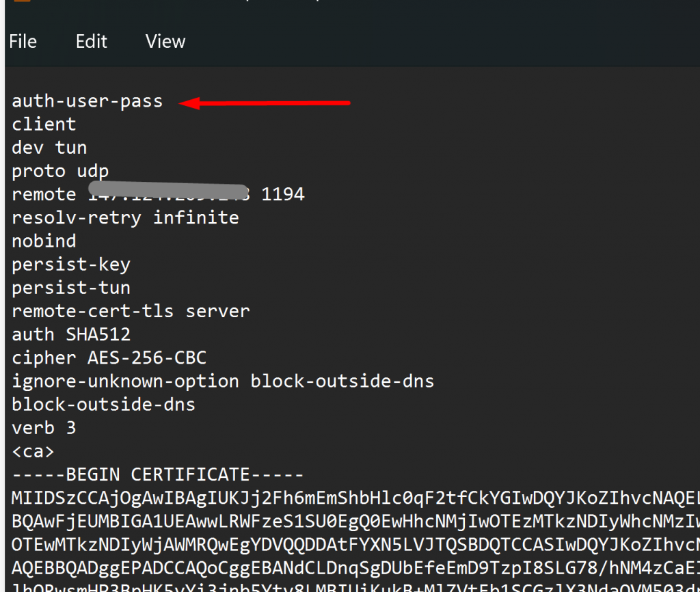Viewport: 700px width, 592px height.
Task: Open the File menu
Action: [x=23, y=42]
